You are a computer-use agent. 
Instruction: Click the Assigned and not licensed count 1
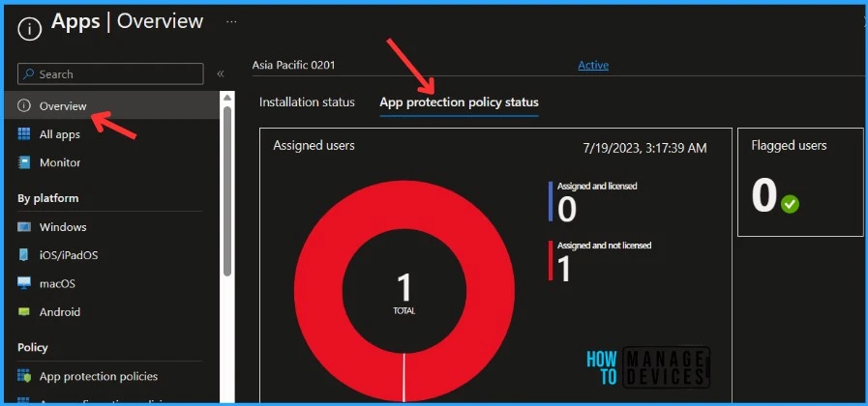click(x=563, y=269)
